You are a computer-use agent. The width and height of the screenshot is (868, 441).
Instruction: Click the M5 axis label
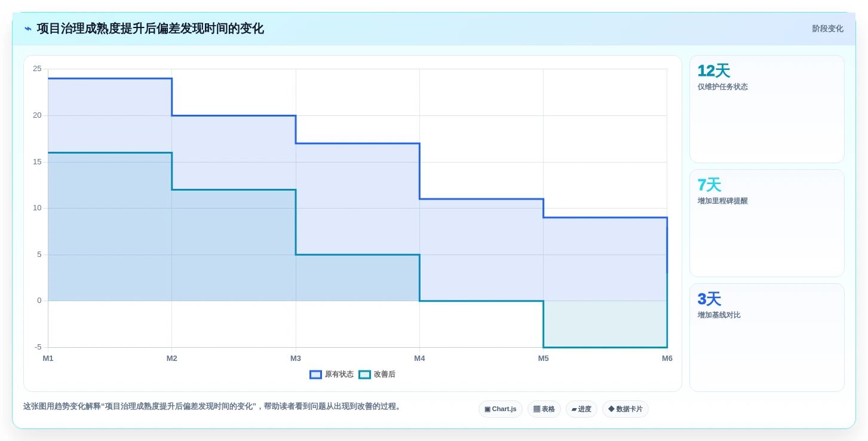543,359
